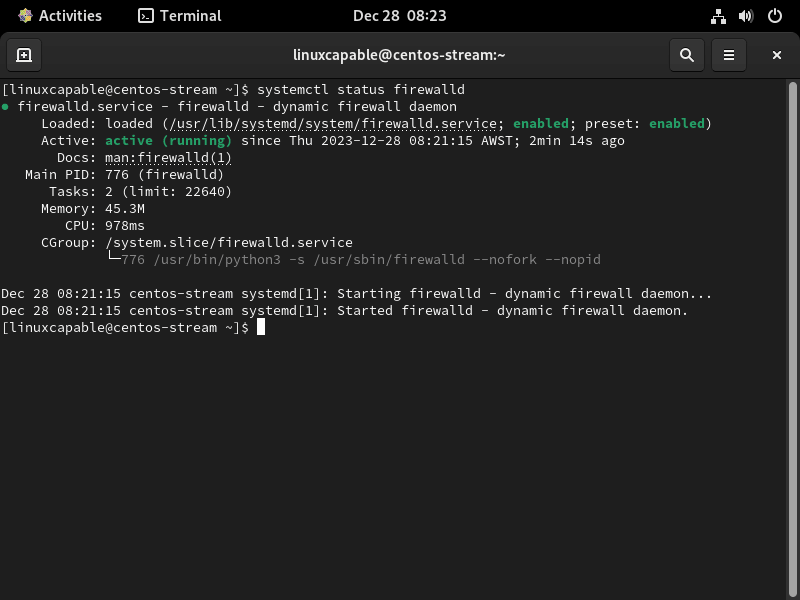This screenshot has width=800, height=600.
Task: Open the Activities overview
Action: coord(62,15)
